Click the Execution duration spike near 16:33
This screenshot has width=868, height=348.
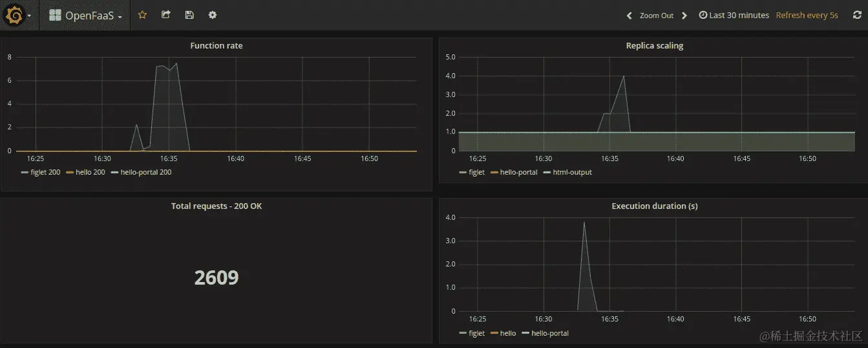pos(584,223)
